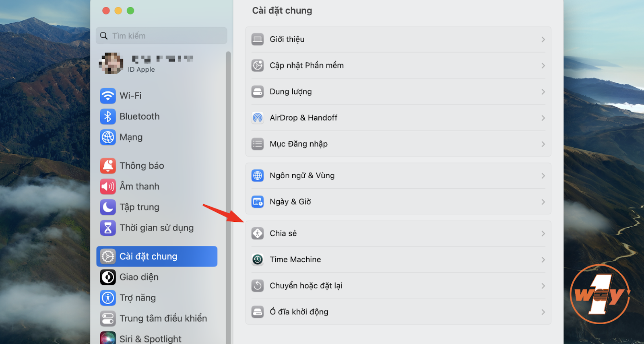This screenshot has width=644, height=344.
Task: Expand Giới thiệu row chevron
Action: click(x=543, y=39)
